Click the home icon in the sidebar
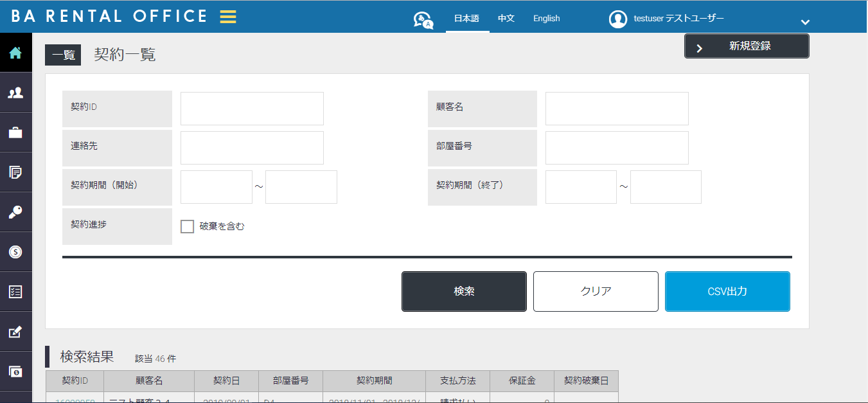This screenshot has height=403, width=868. pos(15,53)
